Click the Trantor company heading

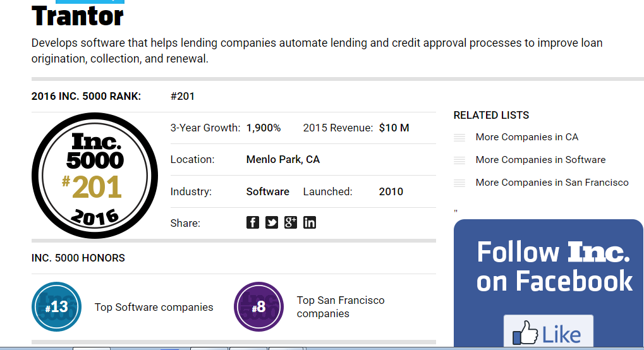(x=78, y=16)
